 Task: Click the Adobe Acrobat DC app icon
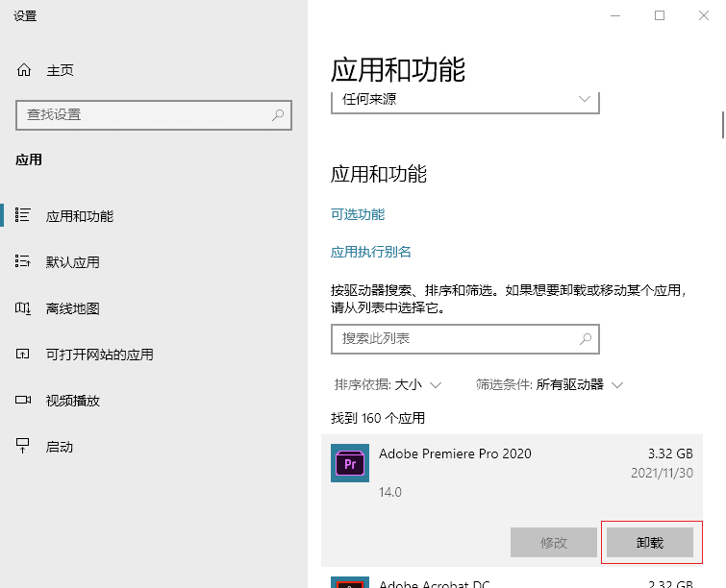(x=350, y=582)
